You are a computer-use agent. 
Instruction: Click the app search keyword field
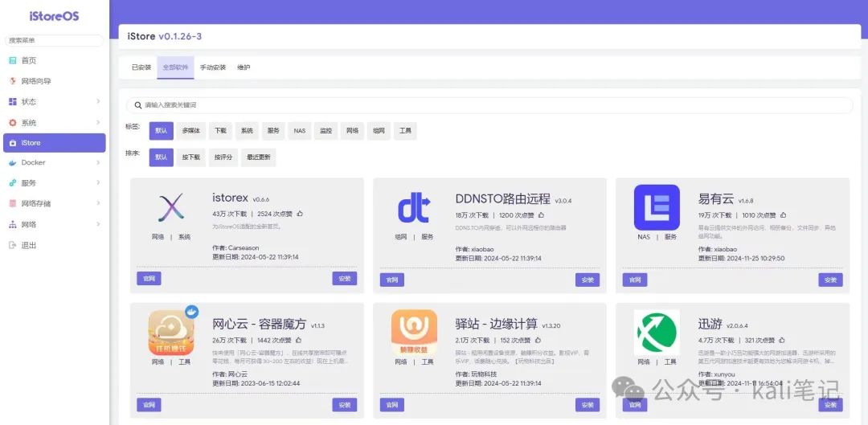pyautogui.click(x=490, y=105)
